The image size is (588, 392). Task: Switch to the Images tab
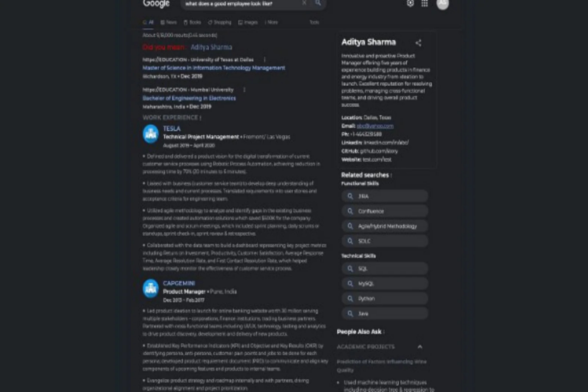point(248,23)
